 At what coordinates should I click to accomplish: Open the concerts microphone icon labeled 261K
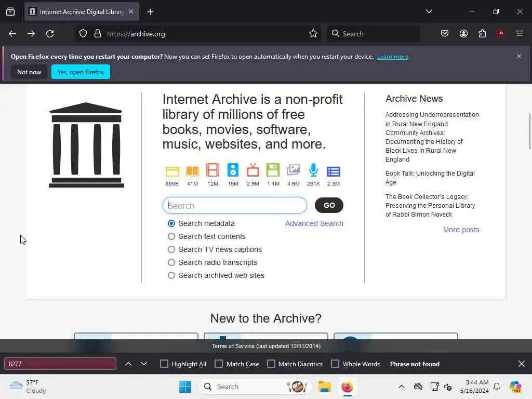pos(313,170)
